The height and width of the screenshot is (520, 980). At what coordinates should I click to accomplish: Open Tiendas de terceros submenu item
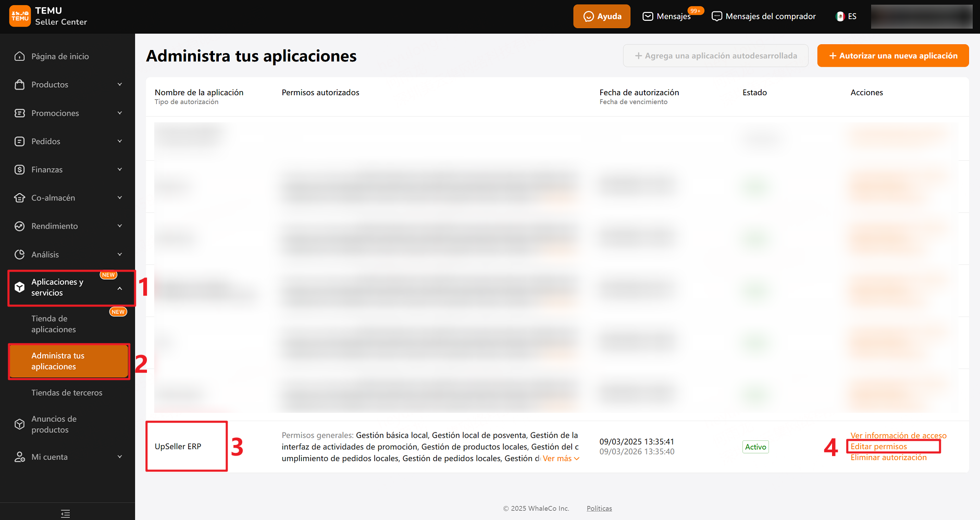[x=67, y=392]
